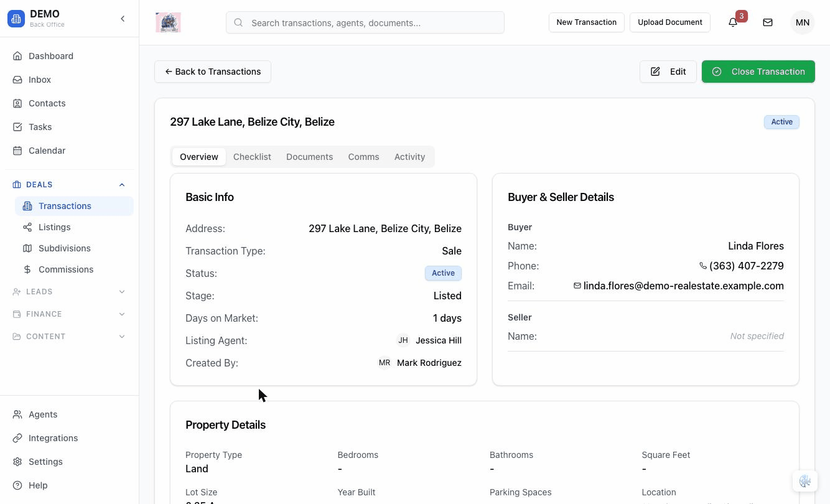Select the Subdivisions map icon
Viewport: 830px width, 504px height.
[27, 248]
